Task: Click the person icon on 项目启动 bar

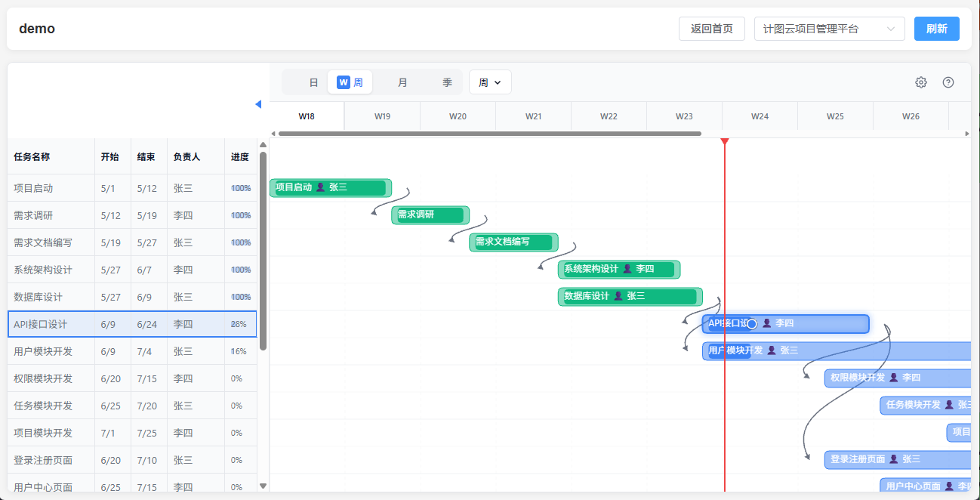Action: (x=320, y=187)
